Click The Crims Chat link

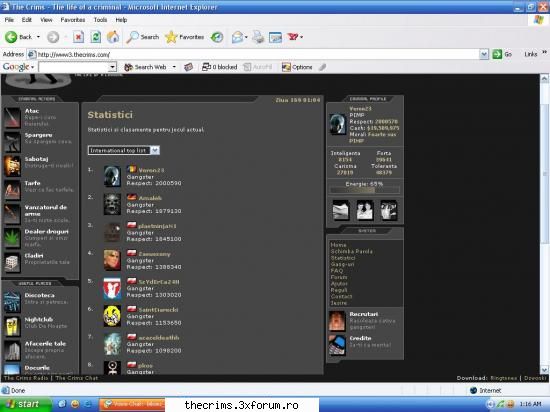(x=76, y=378)
